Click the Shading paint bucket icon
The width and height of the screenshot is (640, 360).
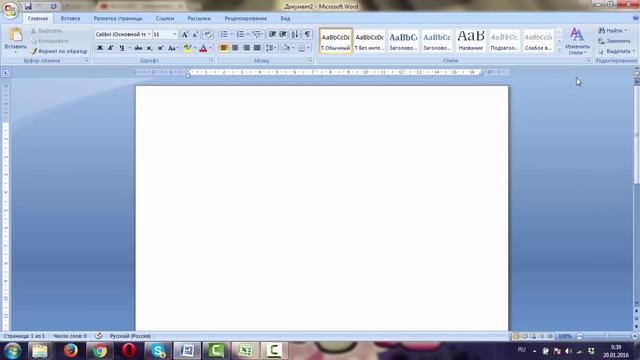[286, 48]
